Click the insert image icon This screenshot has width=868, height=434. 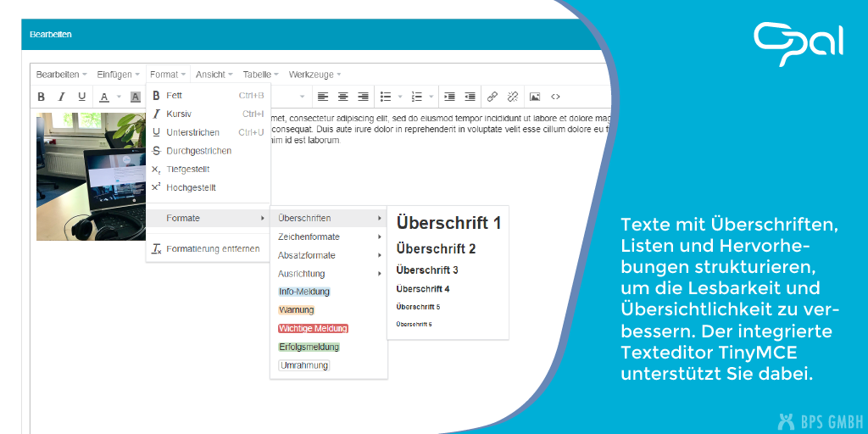[x=535, y=97]
